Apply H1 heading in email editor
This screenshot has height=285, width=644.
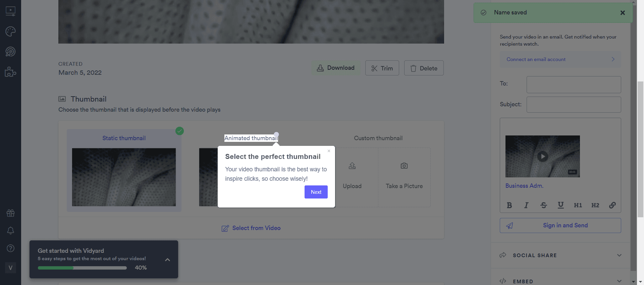[x=578, y=205]
